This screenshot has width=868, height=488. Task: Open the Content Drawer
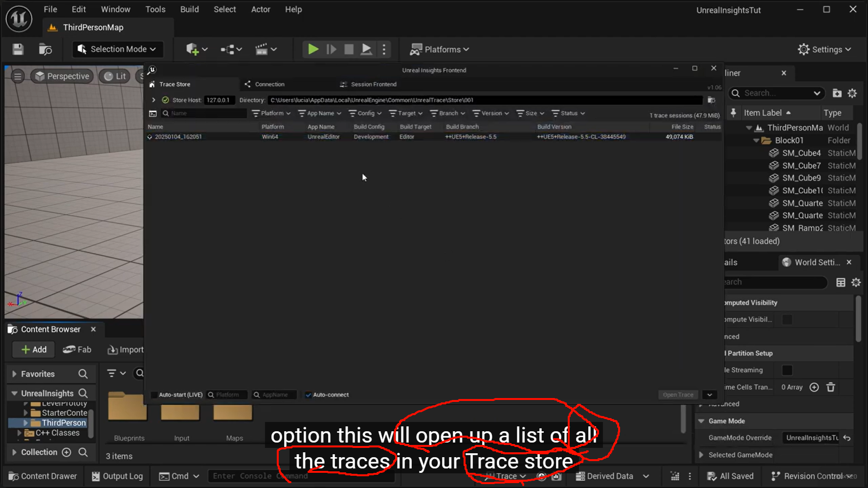43,476
